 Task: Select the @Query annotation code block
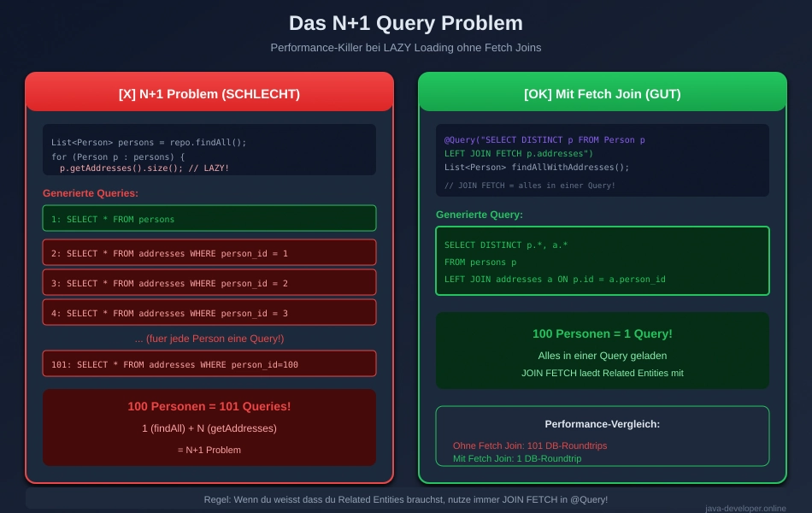[602, 160]
